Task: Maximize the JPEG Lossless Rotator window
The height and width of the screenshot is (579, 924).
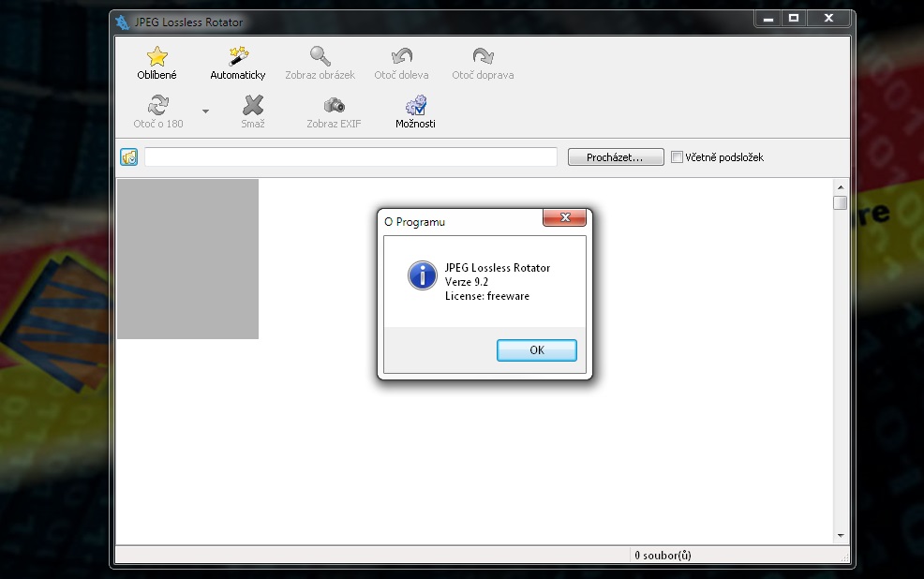Action: pyautogui.click(x=794, y=19)
